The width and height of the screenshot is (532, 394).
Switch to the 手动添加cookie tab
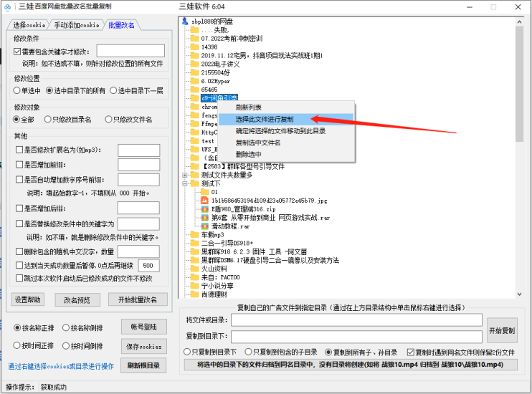tap(76, 25)
